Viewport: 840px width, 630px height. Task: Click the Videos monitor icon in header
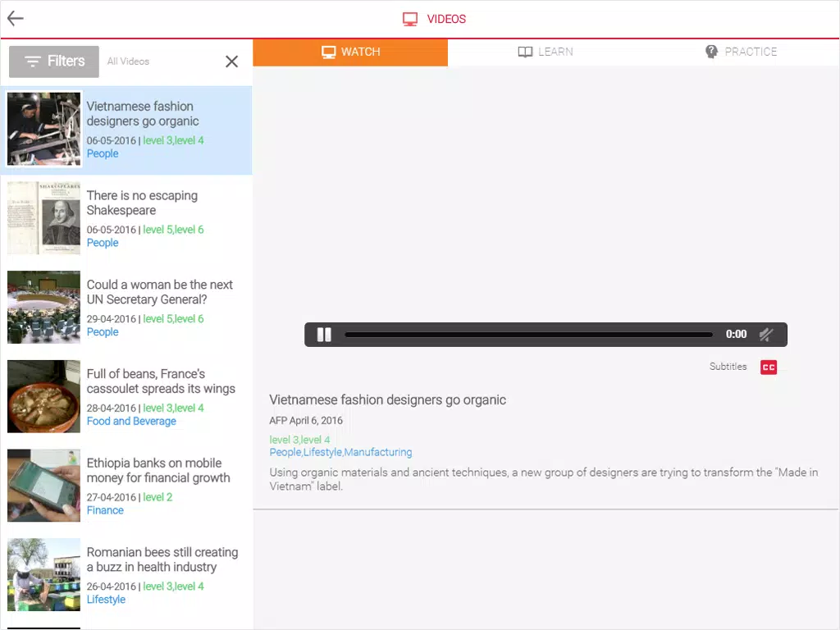[410, 20]
